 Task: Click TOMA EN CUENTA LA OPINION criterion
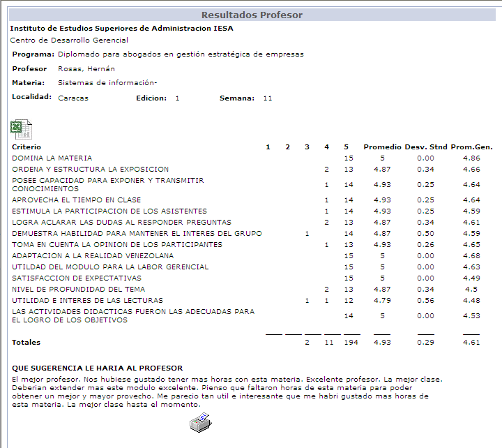117,245
